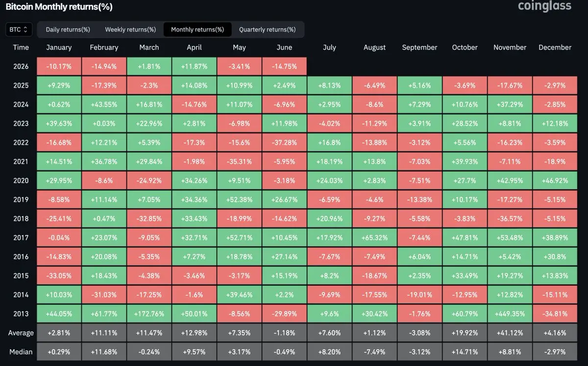Viewport: 588px width, 366px height.
Task: Select the Monthly returns(%) tab
Action: (x=197, y=29)
